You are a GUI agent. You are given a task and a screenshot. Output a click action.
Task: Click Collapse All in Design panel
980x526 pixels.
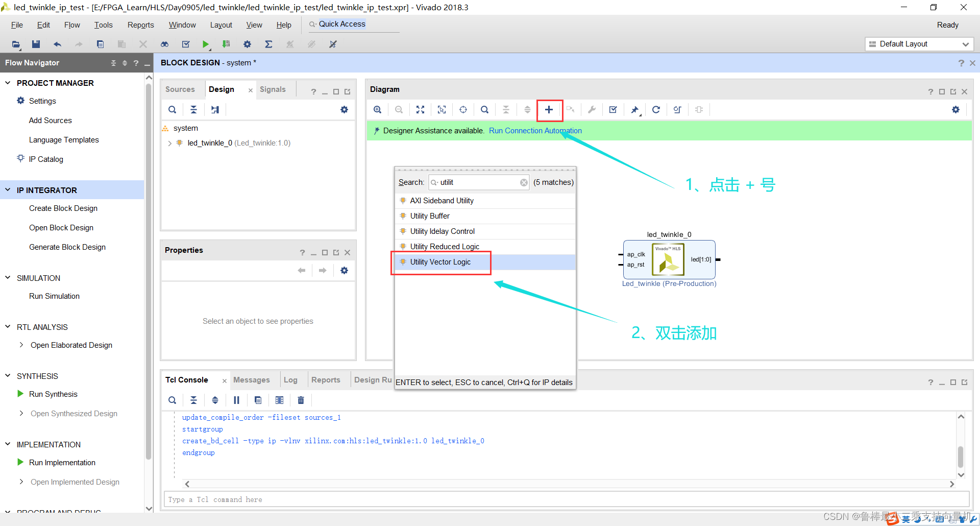[193, 110]
